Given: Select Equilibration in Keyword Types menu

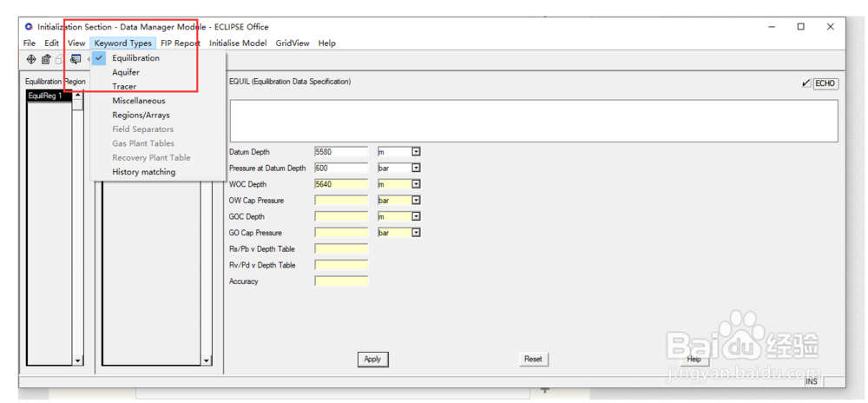Looking at the screenshot, I should (135, 58).
